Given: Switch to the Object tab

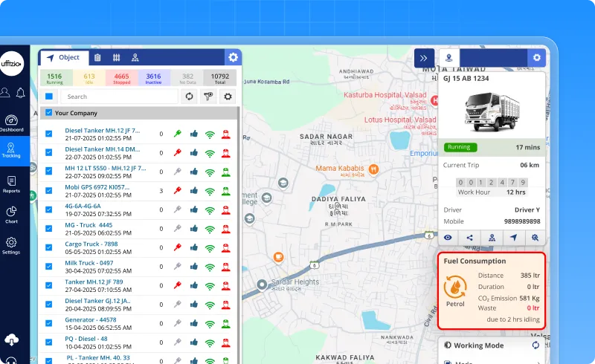Looking at the screenshot, I should (63, 58).
